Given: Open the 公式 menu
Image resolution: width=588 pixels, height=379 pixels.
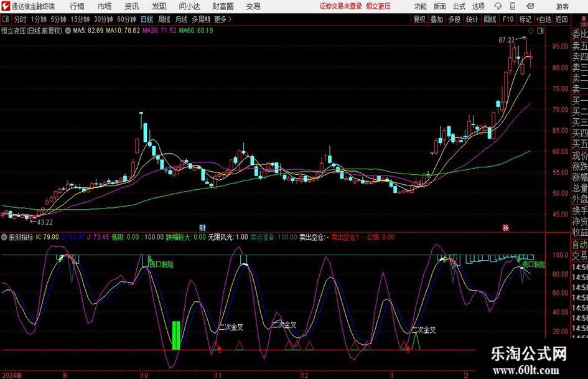Looking at the screenshot, I should click(459, 6).
